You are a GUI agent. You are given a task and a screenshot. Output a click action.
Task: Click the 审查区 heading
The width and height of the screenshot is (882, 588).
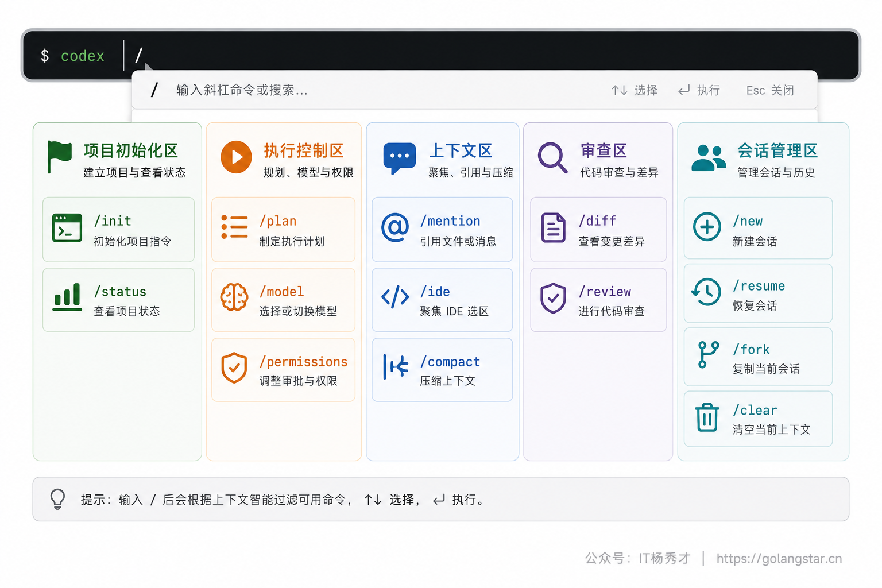604,151
